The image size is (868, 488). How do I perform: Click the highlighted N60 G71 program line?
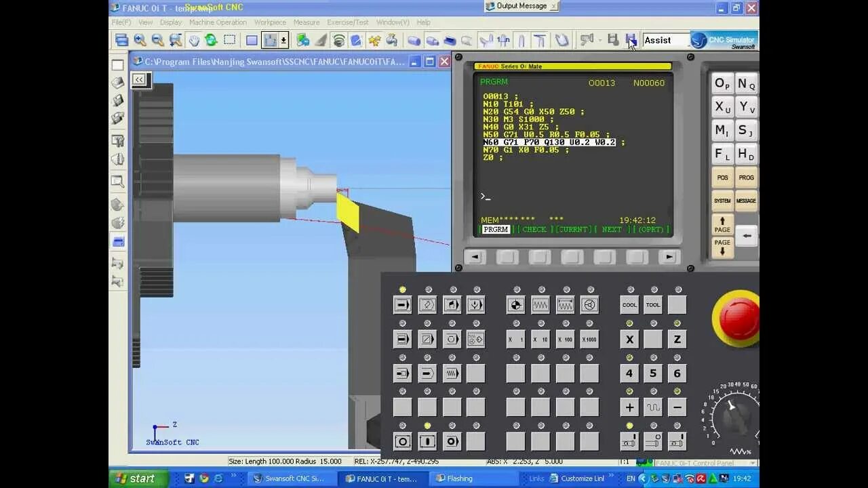tap(549, 142)
